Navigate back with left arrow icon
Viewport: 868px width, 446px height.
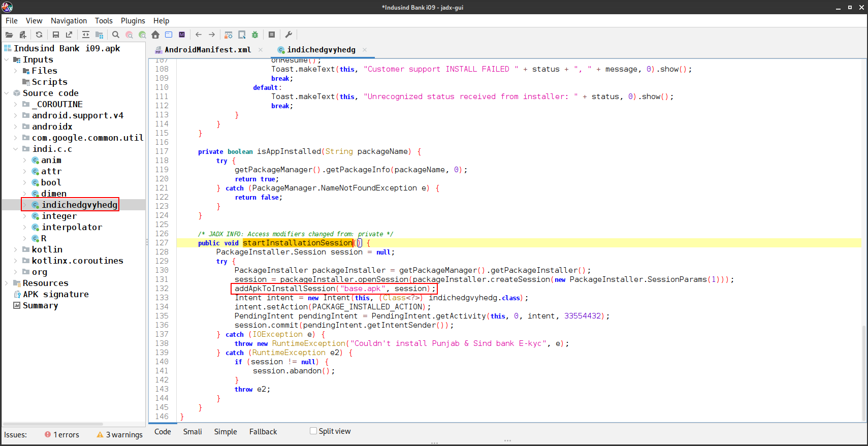click(x=199, y=35)
